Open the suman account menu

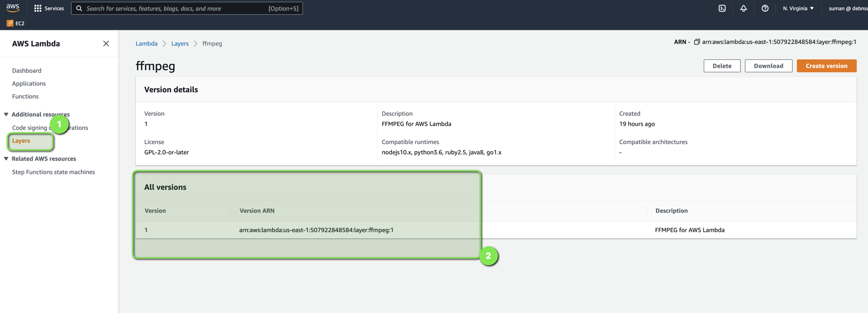point(848,8)
